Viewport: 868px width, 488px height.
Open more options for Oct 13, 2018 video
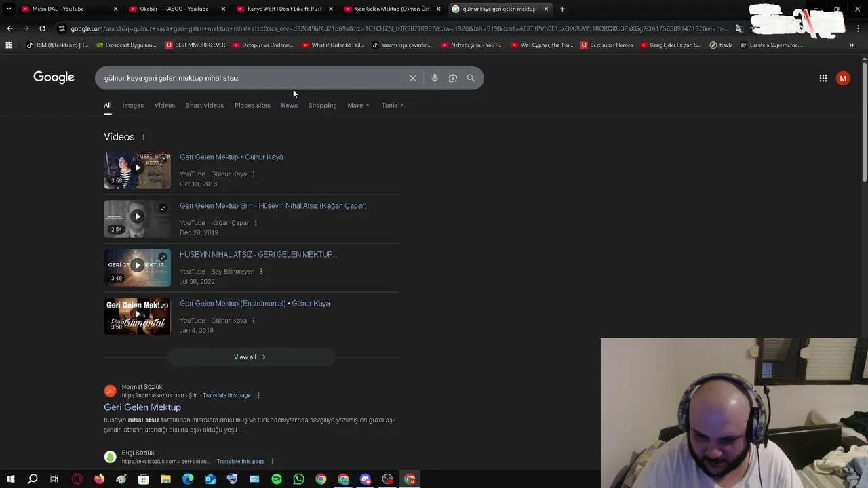[254, 174]
